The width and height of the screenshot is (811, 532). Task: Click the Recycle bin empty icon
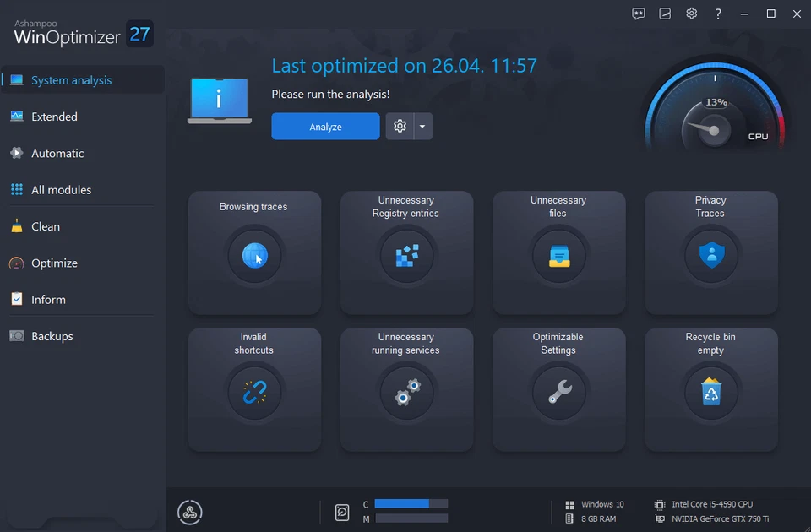pos(710,392)
